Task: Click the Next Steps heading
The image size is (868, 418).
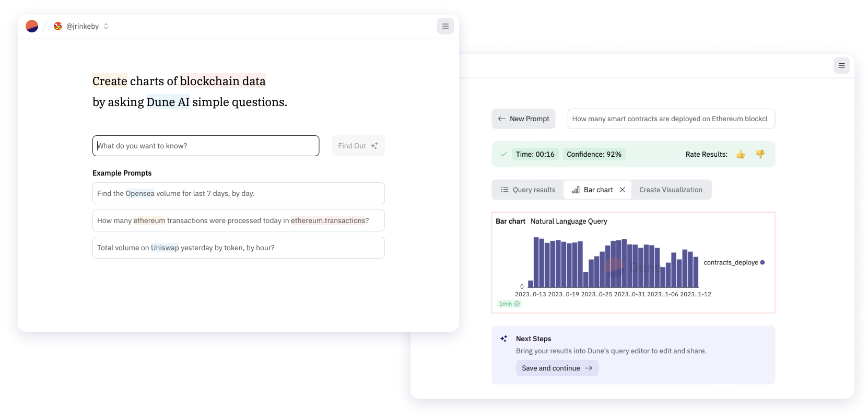Action: (x=533, y=339)
